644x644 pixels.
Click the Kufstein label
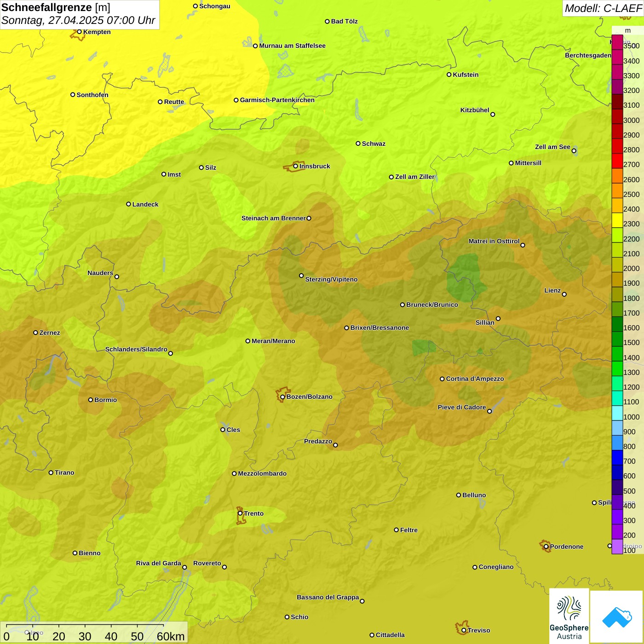[466, 75]
